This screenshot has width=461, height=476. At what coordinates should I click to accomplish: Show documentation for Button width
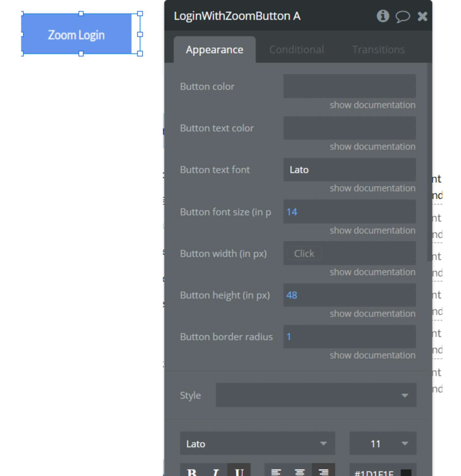(372, 272)
